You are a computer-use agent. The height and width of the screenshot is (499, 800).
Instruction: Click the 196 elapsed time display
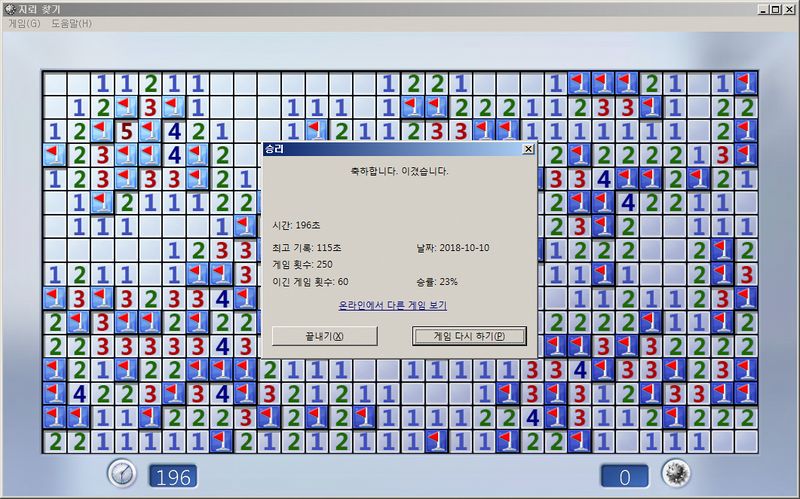[171, 476]
